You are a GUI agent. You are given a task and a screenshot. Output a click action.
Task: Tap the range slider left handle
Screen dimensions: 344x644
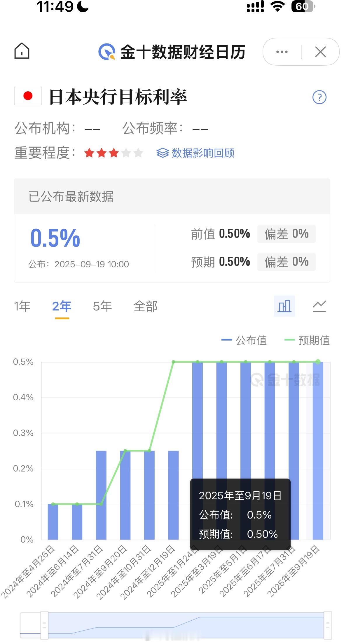[44, 625]
